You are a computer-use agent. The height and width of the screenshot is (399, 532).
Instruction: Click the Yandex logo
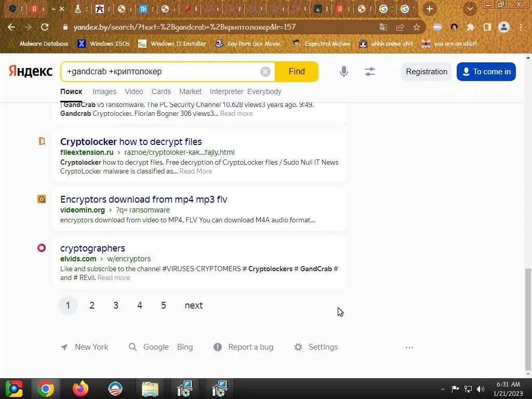point(31,71)
